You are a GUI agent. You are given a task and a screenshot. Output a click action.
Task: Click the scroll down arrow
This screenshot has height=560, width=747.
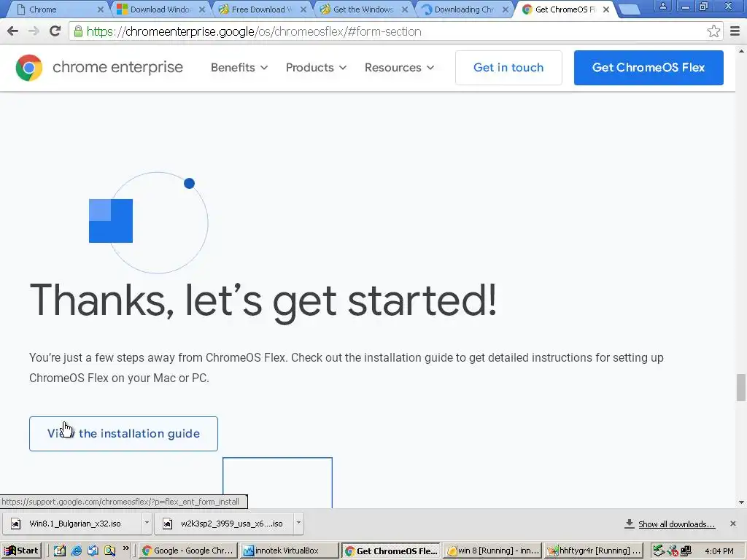[x=741, y=502]
